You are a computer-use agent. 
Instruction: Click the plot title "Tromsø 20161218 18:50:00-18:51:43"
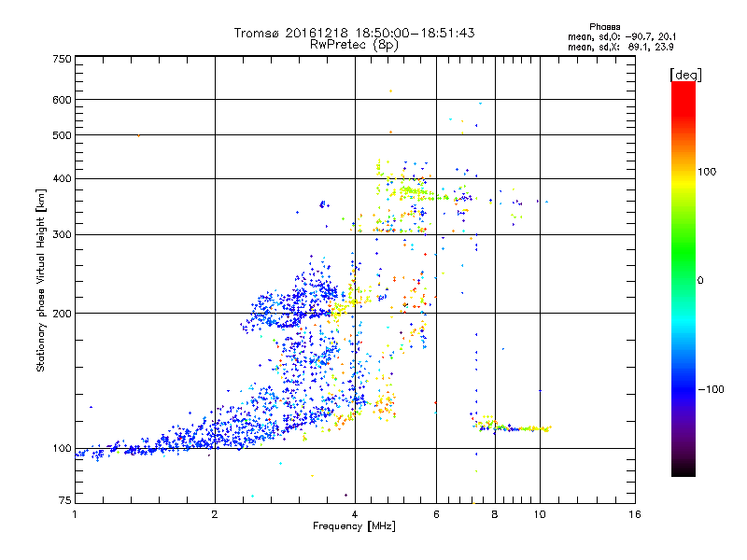pos(355,33)
